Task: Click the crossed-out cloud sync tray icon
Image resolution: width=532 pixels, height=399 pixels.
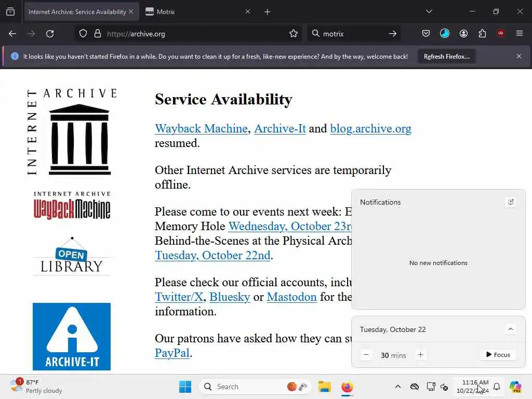Action: 414,387
